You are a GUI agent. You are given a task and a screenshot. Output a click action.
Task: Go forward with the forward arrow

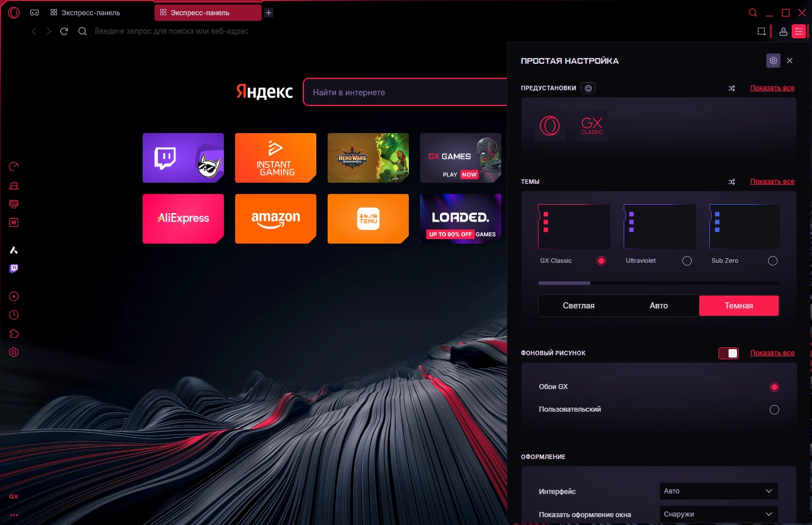pyautogui.click(x=48, y=31)
